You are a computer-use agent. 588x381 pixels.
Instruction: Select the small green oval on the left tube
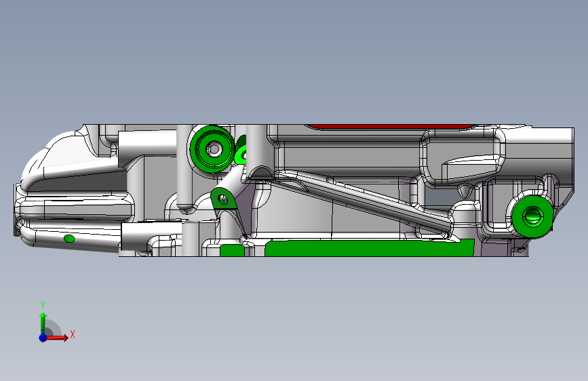click(x=69, y=239)
